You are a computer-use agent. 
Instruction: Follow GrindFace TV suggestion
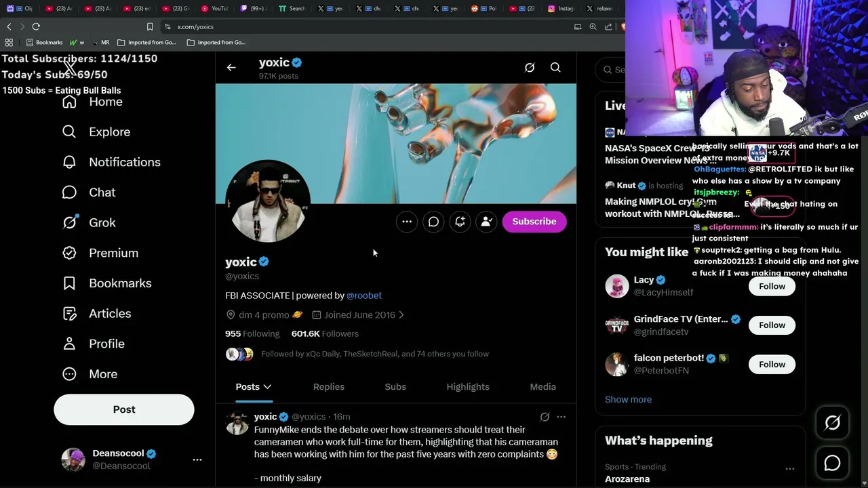point(772,325)
